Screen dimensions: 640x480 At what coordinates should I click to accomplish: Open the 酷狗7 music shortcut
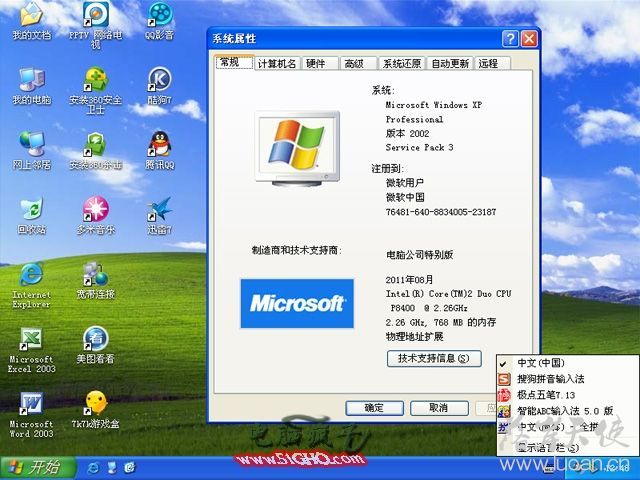pos(160,87)
